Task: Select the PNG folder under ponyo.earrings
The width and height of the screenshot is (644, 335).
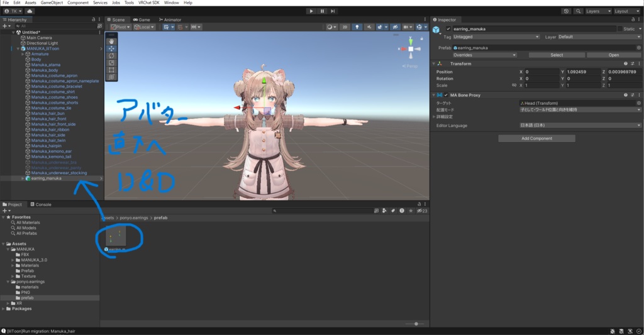Action: pyautogui.click(x=25, y=293)
